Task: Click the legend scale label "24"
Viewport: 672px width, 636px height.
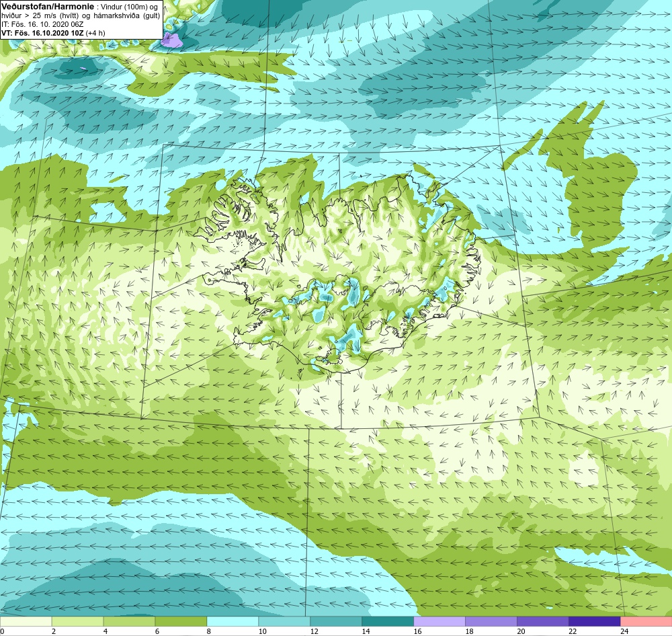Action: pyautogui.click(x=624, y=631)
